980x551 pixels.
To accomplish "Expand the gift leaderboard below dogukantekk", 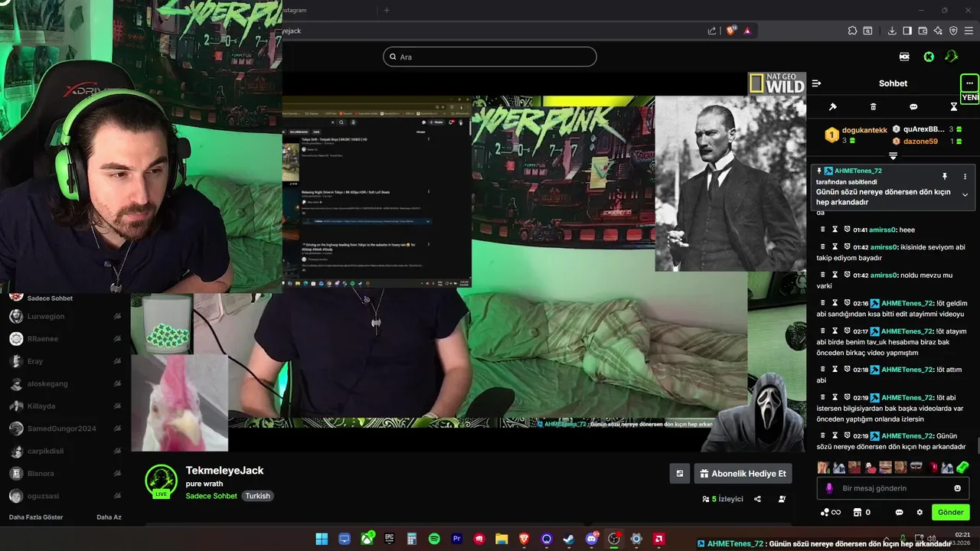I will pos(893,156).
